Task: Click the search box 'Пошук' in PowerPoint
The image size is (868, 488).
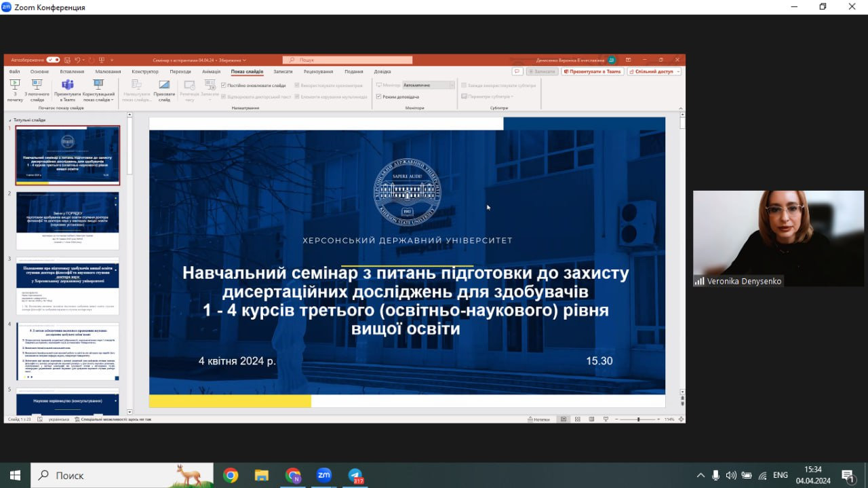Action: [x=347, y=60]
